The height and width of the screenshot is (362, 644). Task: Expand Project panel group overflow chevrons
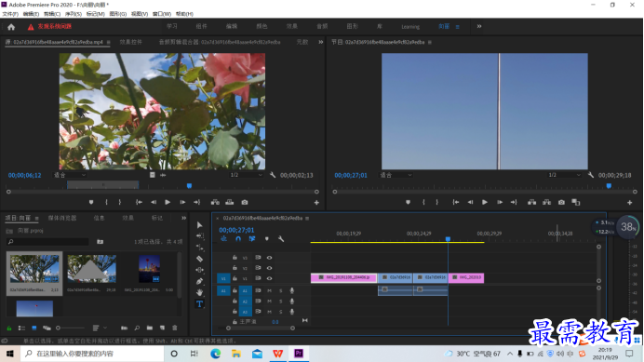coord(183,218)
